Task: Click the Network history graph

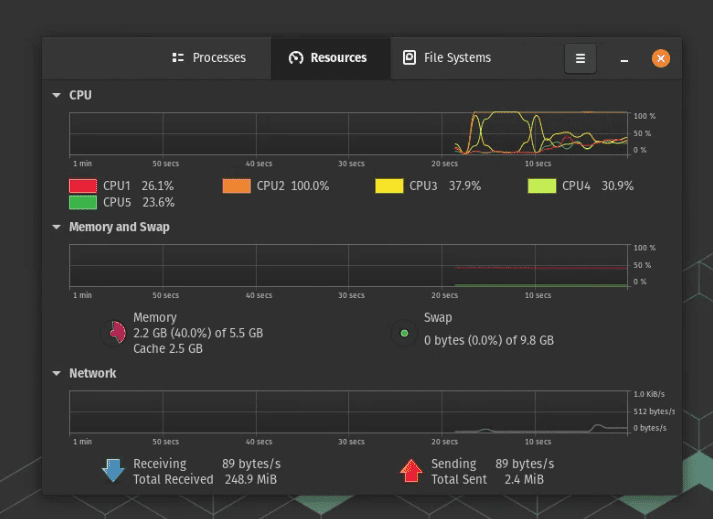Action: coord(348,412)
